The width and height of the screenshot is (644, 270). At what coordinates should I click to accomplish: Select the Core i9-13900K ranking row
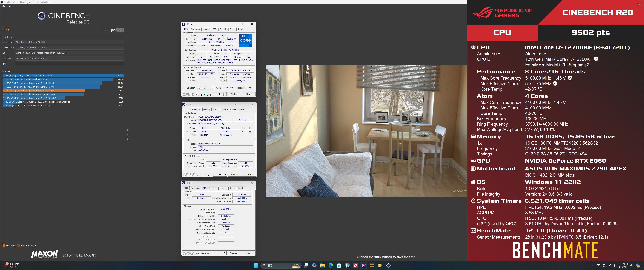point(63,76)
